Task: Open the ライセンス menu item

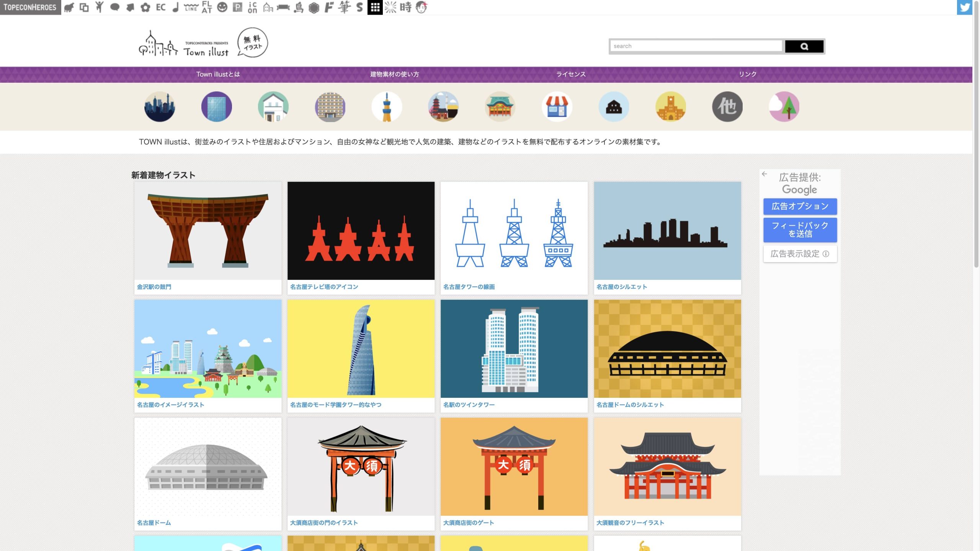Action: (571, 74)
